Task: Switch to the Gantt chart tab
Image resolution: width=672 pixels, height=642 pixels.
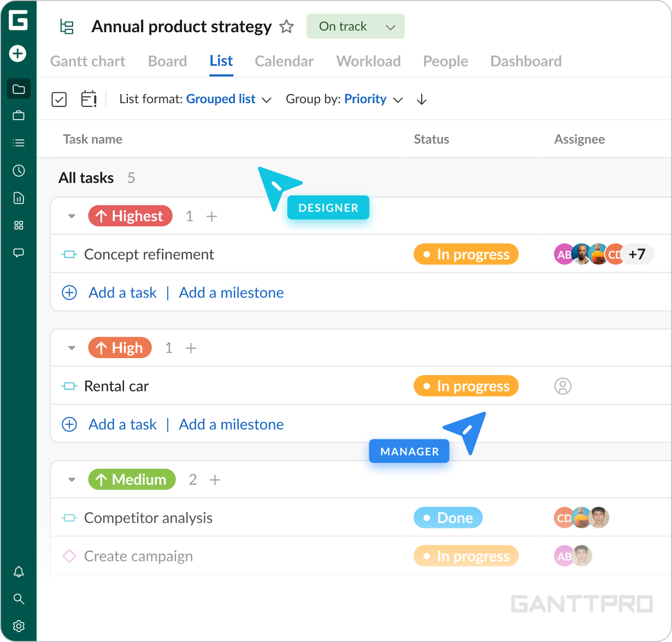Action: pos(87,61)
